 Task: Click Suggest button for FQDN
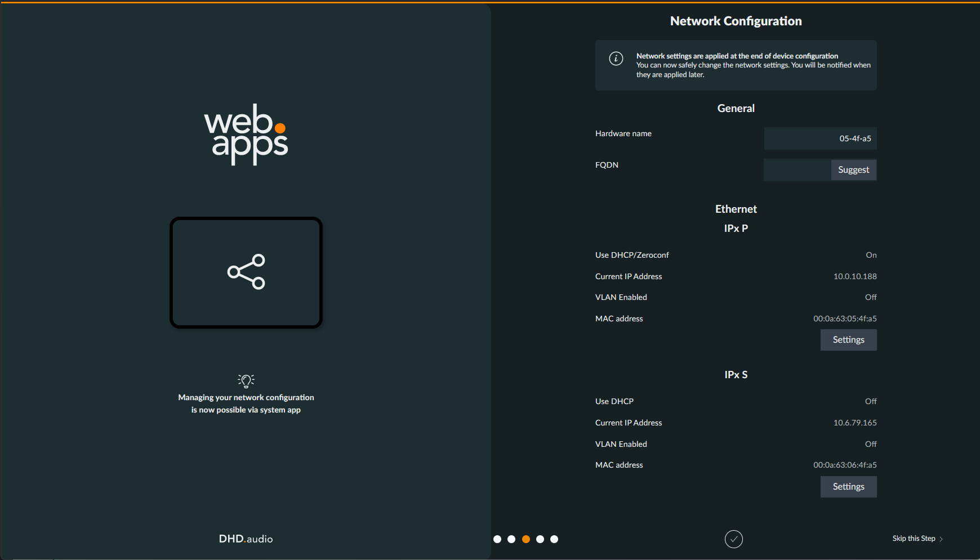point(854,170)
